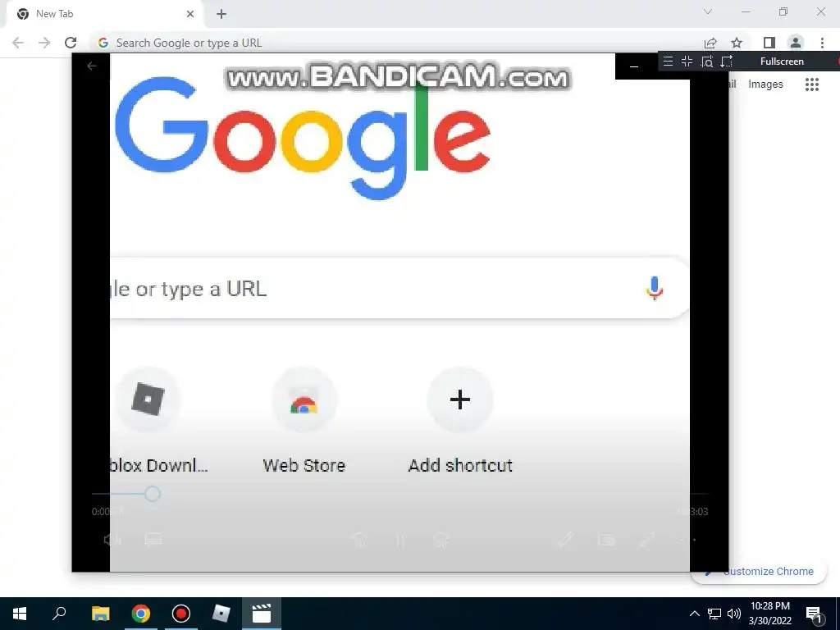The image size is (840, 630).
Task: Skip forward in the video
Action: [x=441, y=540]
